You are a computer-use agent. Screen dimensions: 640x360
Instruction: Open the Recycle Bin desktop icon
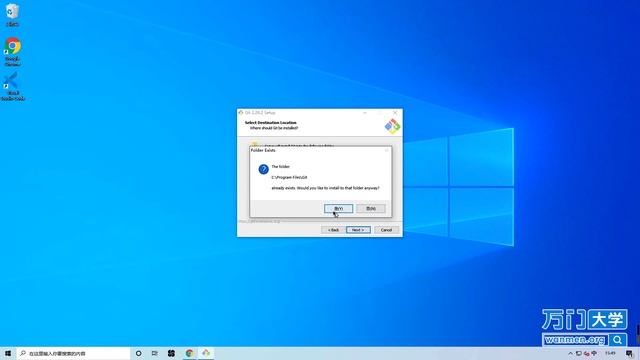[12, 15]
